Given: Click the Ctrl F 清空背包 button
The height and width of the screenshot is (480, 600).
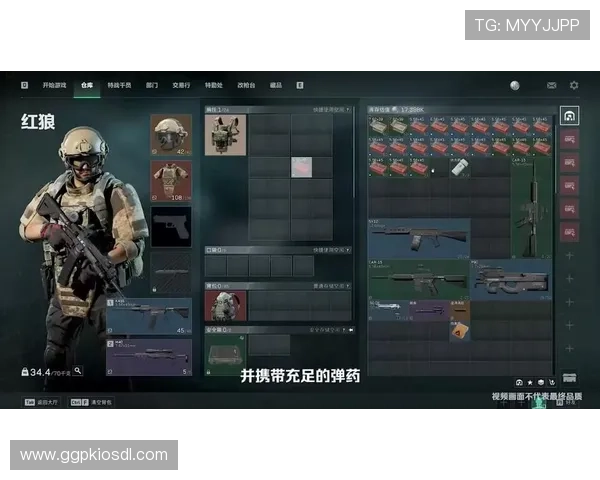Looking at the screenshot, I should [91, 402].
